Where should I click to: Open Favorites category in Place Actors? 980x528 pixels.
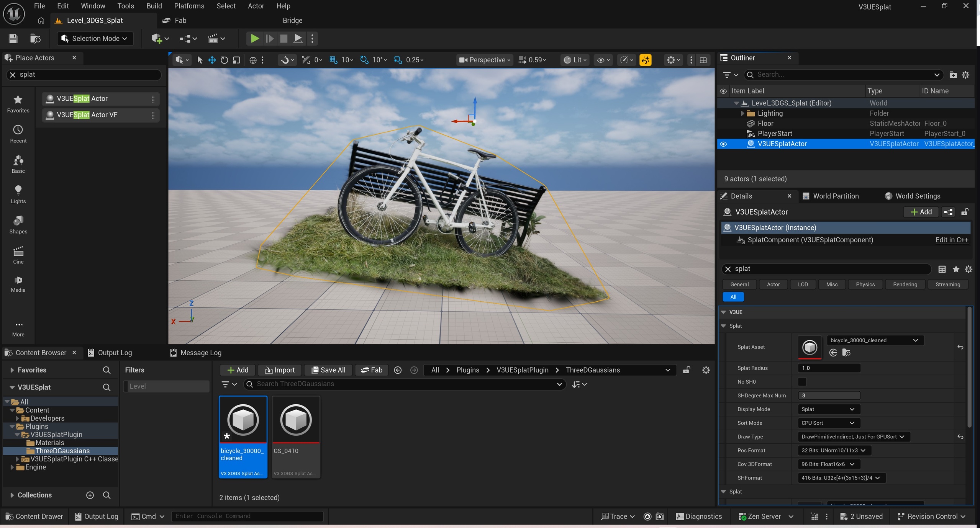pos(18,104)
